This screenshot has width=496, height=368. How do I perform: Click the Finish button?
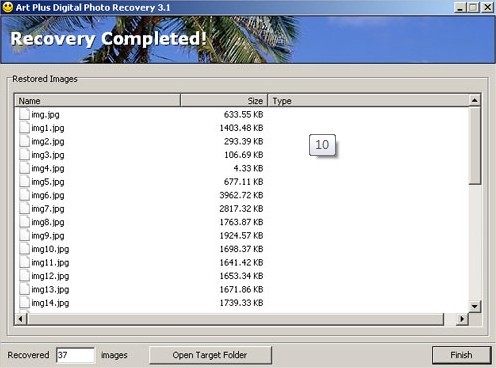pos(461,355)
